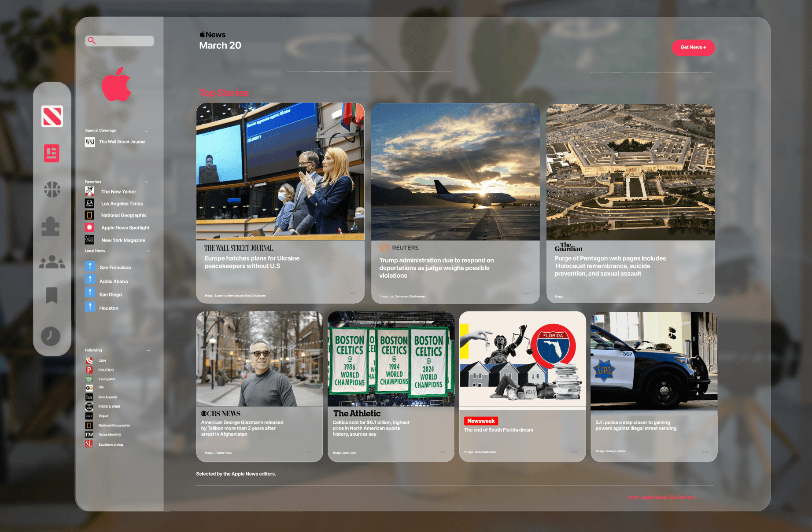812x532 pixels.
Task: Click the Los Angeles Times channel icon
Action: (x=90, y=203)
